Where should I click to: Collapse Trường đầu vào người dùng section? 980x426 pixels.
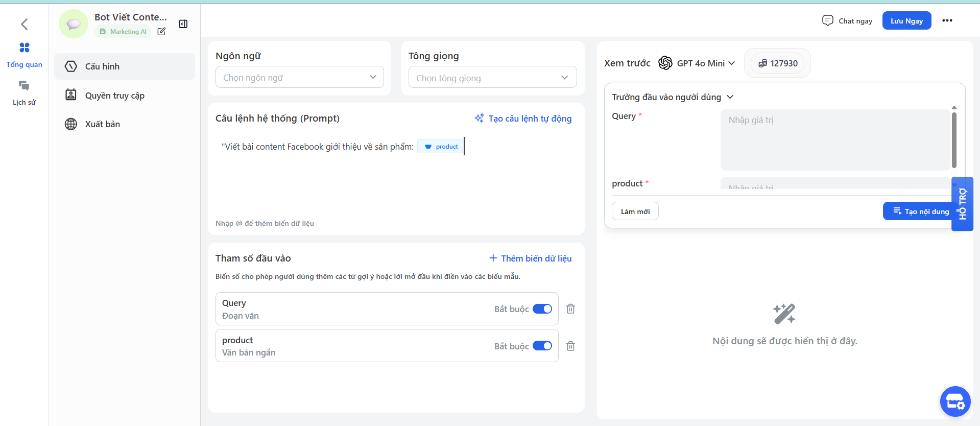[730, 97]
